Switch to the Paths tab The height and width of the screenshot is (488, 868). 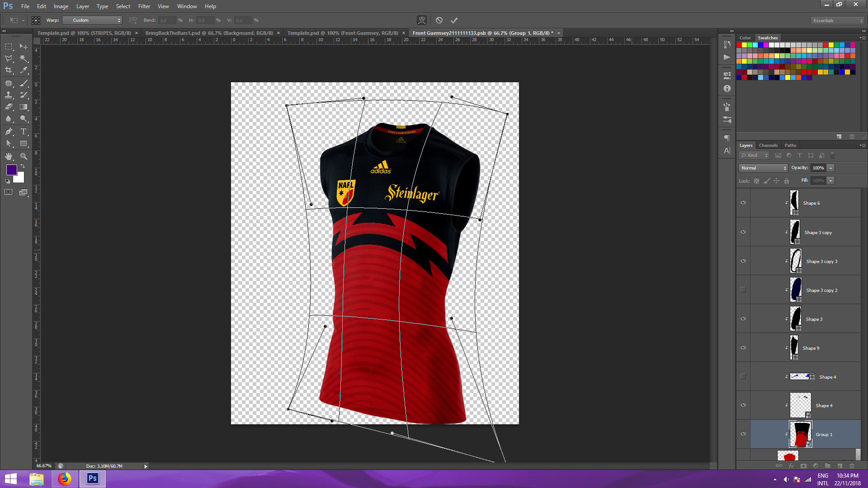790,145
